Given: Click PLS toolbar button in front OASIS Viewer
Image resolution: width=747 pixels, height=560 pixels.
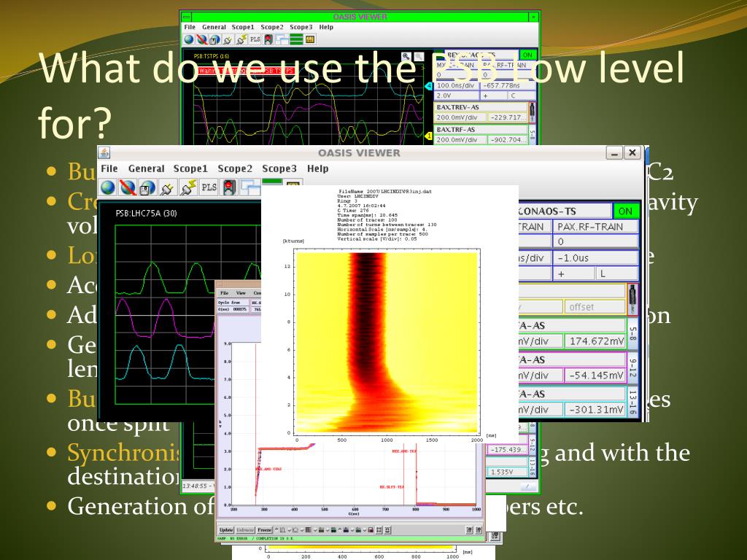Looking at the screenshot, I should [209, 187].
